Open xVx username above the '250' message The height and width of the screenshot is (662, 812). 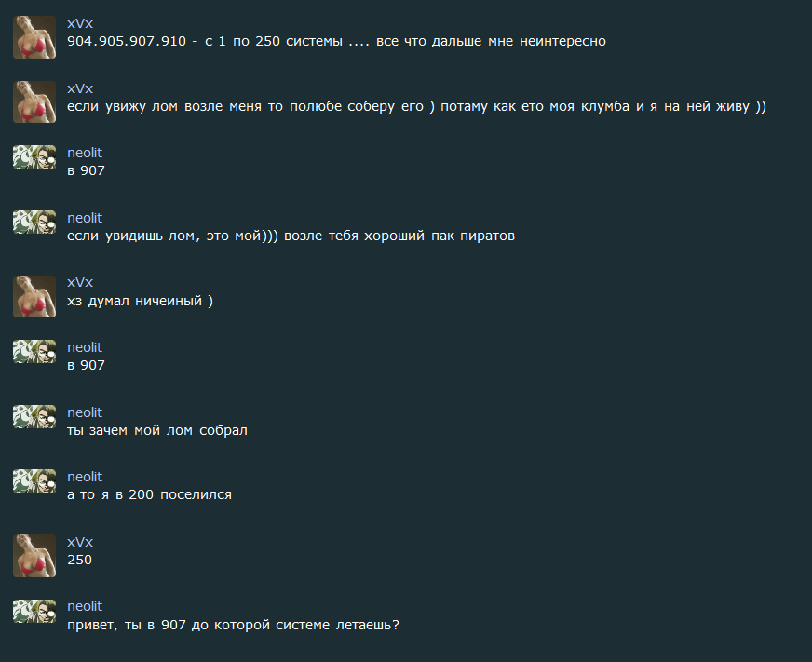pos(80,542)
